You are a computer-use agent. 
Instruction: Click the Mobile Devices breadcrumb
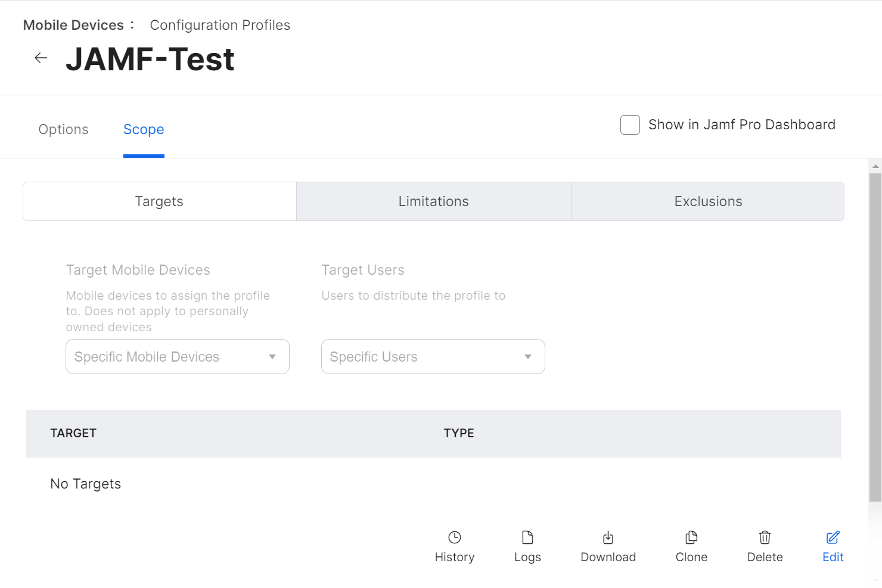click(x=73, y=25)
